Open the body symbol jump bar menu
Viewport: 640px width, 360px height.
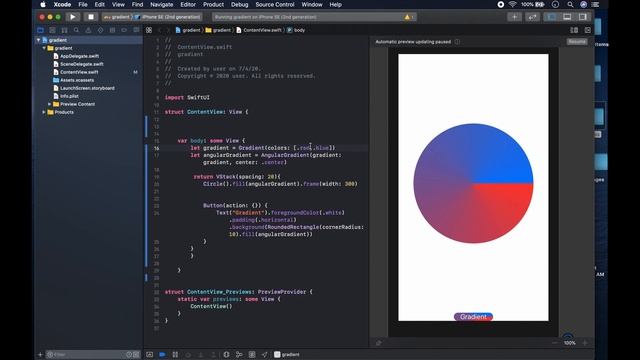coord(296,30)
